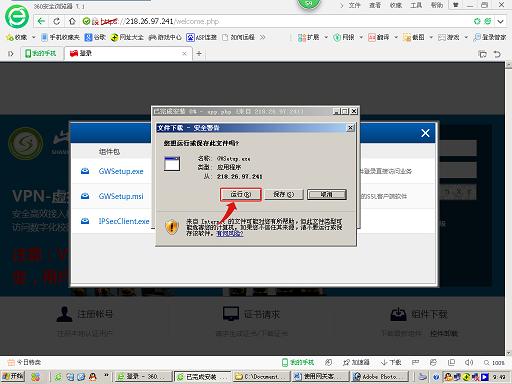The height and width of the screenshot is (384, 512).
Task: Expand the address bar history dropdown
Action: pos(500,22)
